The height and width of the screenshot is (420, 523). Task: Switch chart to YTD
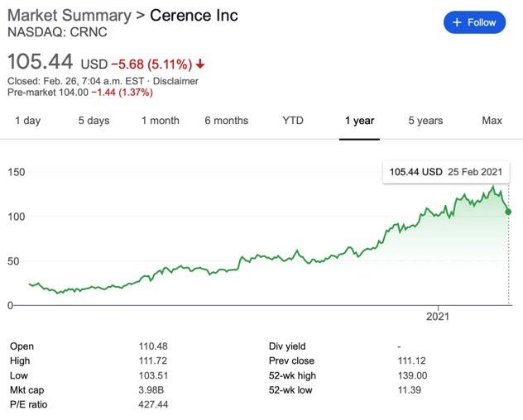292,121
